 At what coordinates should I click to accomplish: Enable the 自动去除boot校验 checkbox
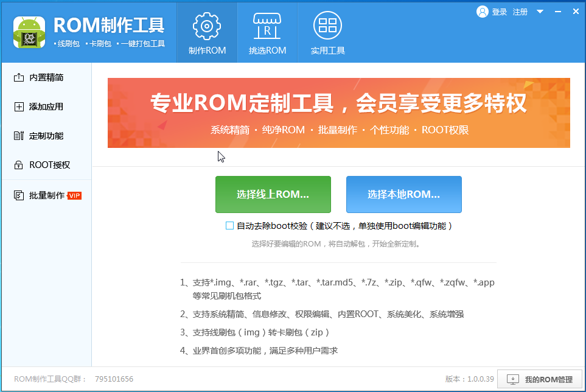[229, 226]
